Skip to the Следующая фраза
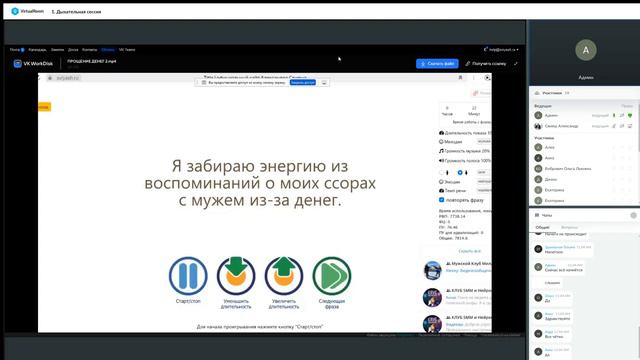Screen dimensions: 640x360 click(x=332, y=276)
